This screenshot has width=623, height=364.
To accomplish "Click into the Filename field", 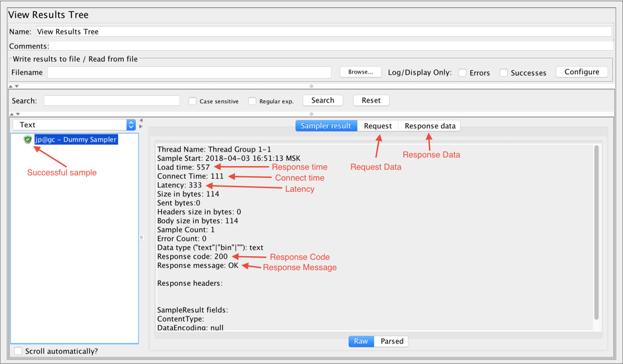I will pos(189,72).
